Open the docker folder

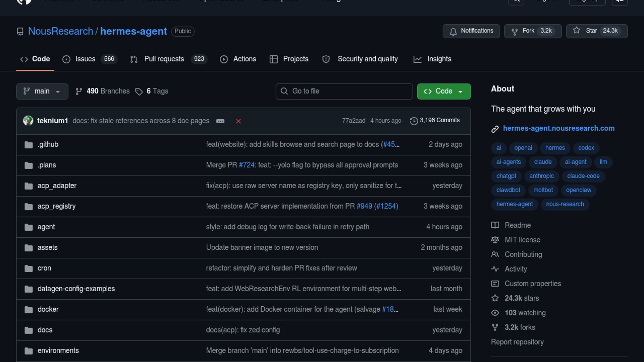(x=48, y=309)
